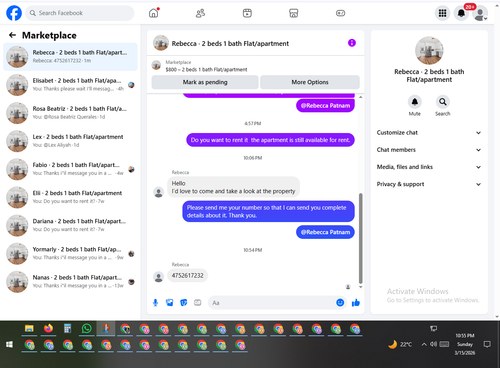Open conversation info purple icon

click(352, 43)
